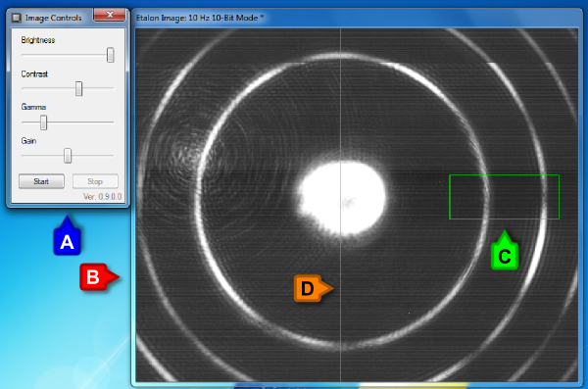Click the orange D callout marker
This screenshot has width=588, height=389.
314,288
